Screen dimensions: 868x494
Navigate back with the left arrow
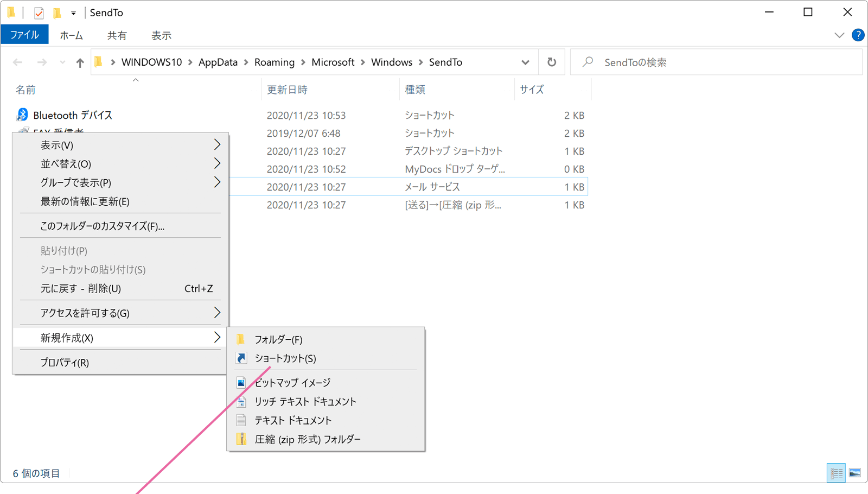[x=18, y=62]
